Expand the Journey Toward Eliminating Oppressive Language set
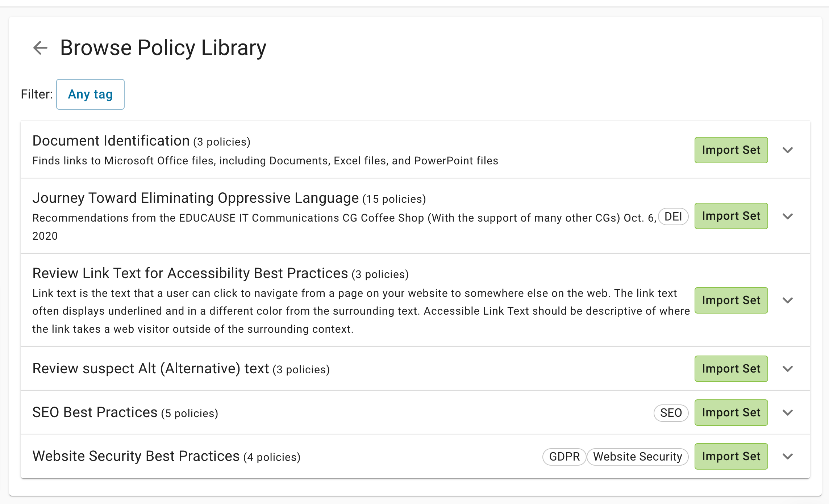The height and width of the screenshot is (504, 829). click(x=788, y=216)
